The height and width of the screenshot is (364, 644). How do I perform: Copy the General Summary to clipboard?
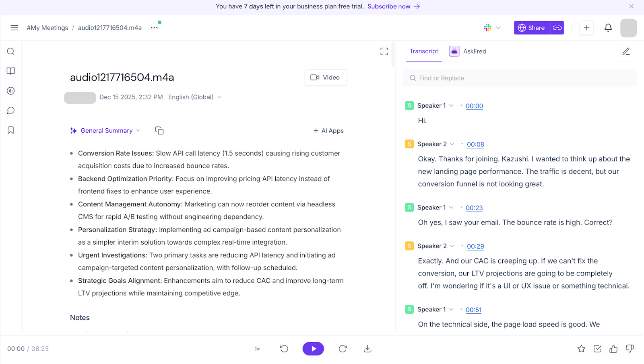(159, 131)
